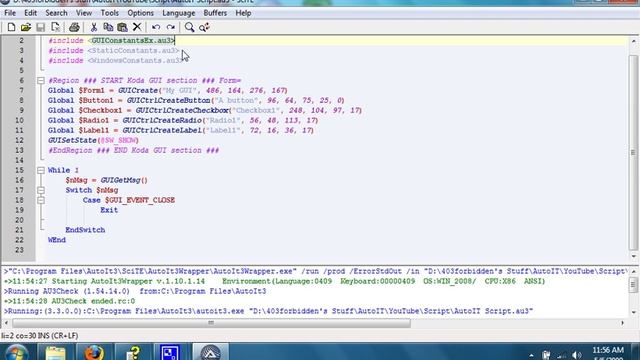Open Find with the magnifier icon

[189, 27]
